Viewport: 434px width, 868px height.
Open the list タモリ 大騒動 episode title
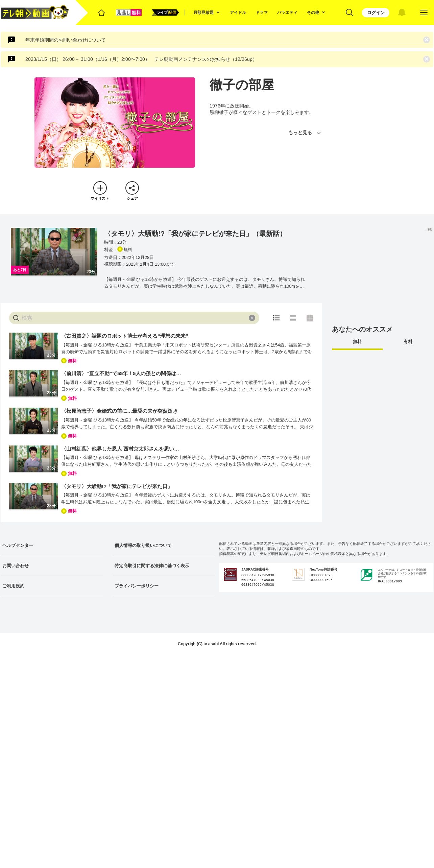[117, 486]
